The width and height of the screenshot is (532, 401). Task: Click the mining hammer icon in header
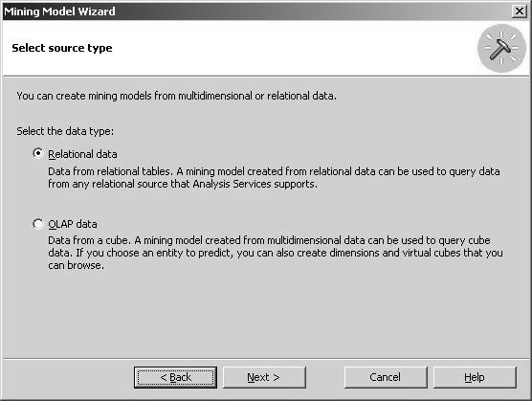[x=501, y=48]
